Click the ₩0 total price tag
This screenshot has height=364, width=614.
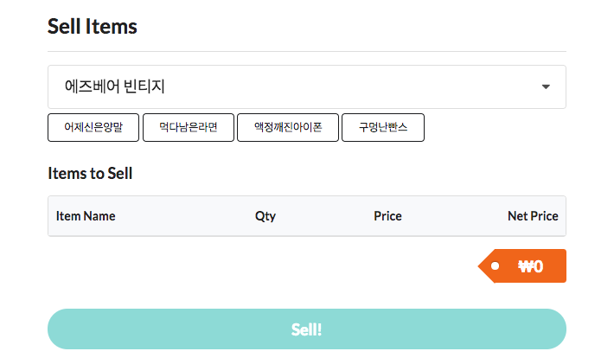(529, 266)
